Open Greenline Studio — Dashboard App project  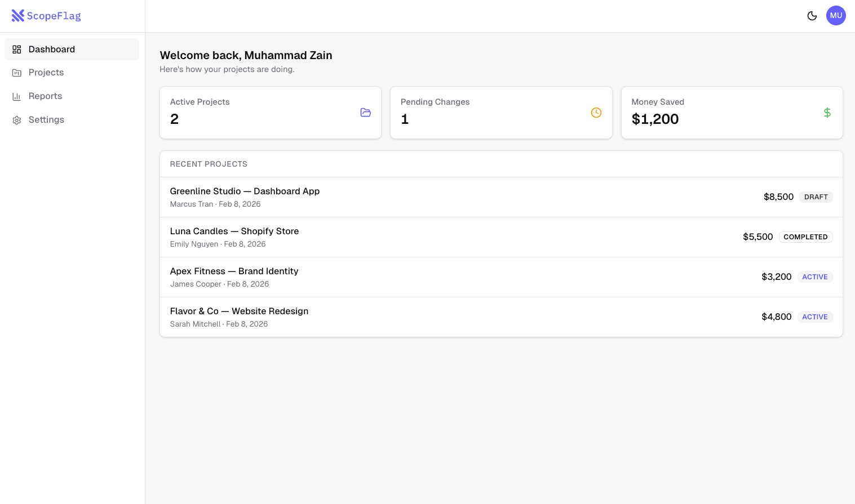(x=245, y=191)
